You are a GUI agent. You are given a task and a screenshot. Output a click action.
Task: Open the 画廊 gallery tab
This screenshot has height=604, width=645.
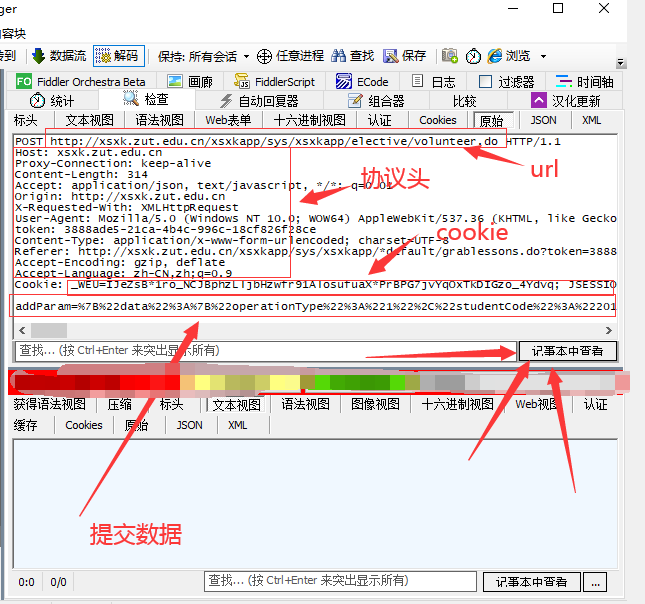click(x=190, y=81)
